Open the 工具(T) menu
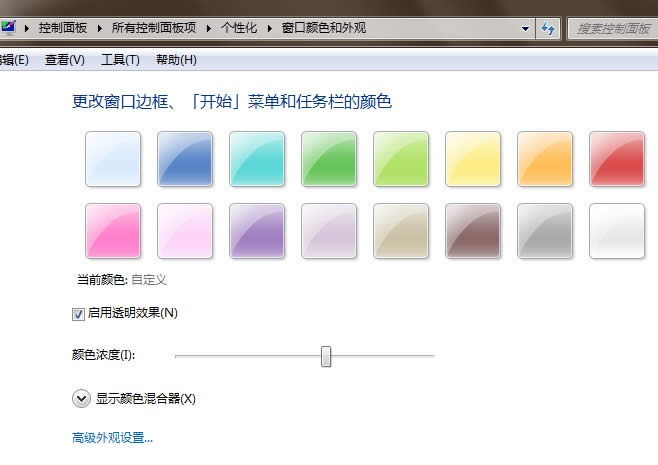The width and height of the screenshot is (658, 465). pyautogui.click(x=120, y=60)
